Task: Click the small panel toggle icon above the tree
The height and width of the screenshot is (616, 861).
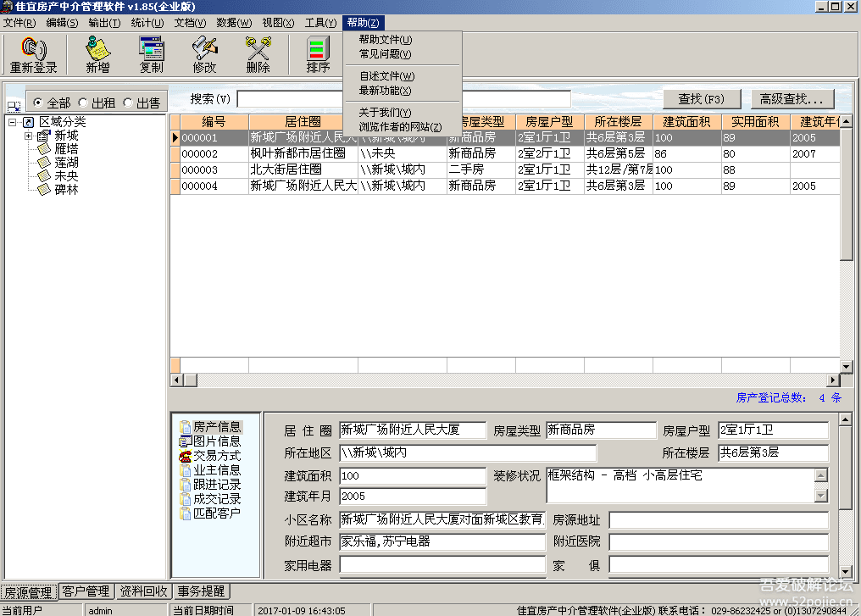Action: coord(14,107)
